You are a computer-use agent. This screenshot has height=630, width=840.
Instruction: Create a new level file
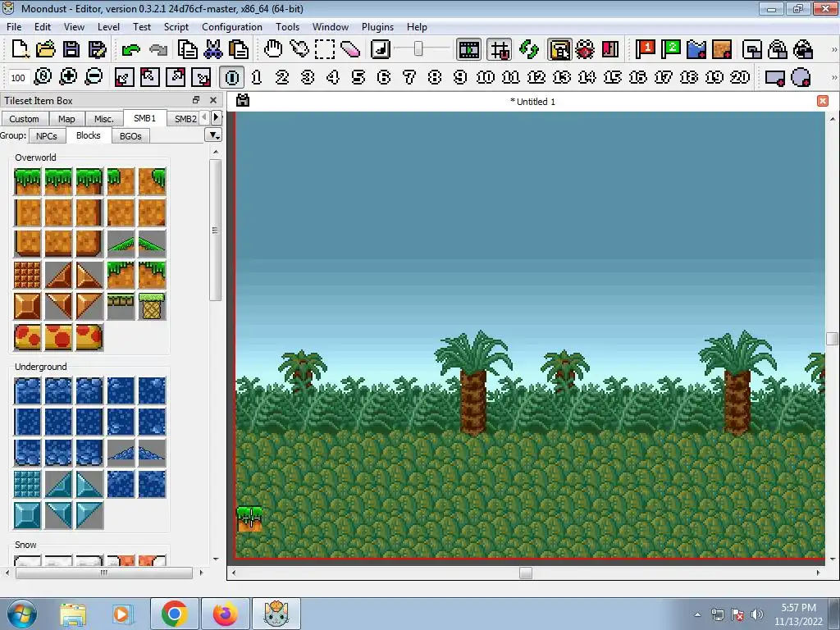tap(20, 49)
